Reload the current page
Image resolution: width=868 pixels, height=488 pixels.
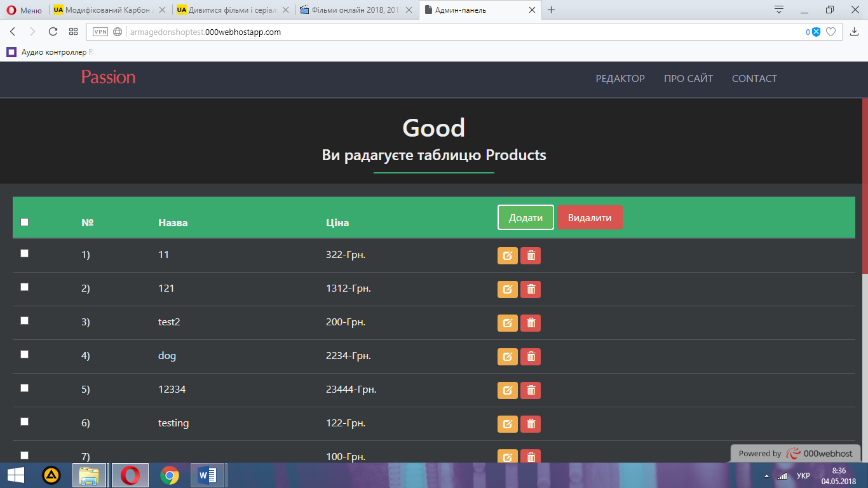[53, 32]
